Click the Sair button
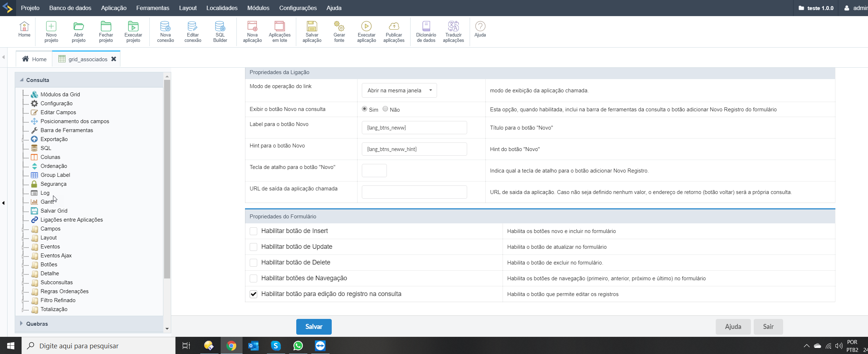868x354 pixels. tap(768, 326)
